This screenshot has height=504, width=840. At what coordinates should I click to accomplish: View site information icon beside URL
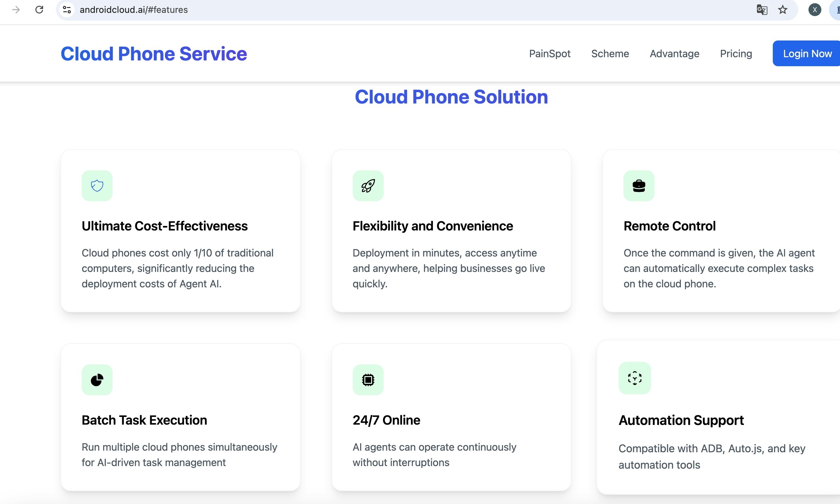pos(67,10)
